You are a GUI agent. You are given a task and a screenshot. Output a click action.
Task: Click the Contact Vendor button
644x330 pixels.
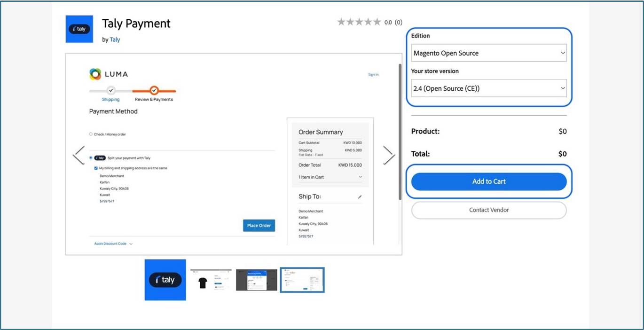489,210
